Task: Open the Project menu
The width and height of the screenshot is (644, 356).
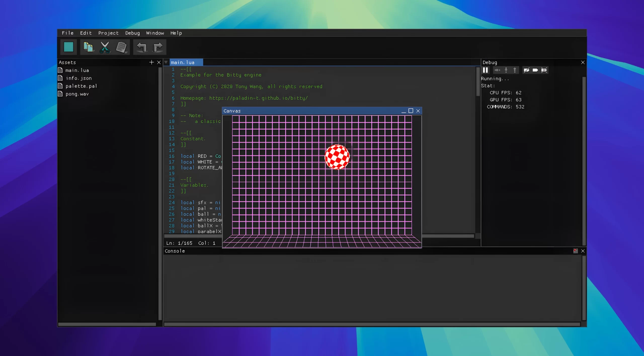Action: point(108,33)
